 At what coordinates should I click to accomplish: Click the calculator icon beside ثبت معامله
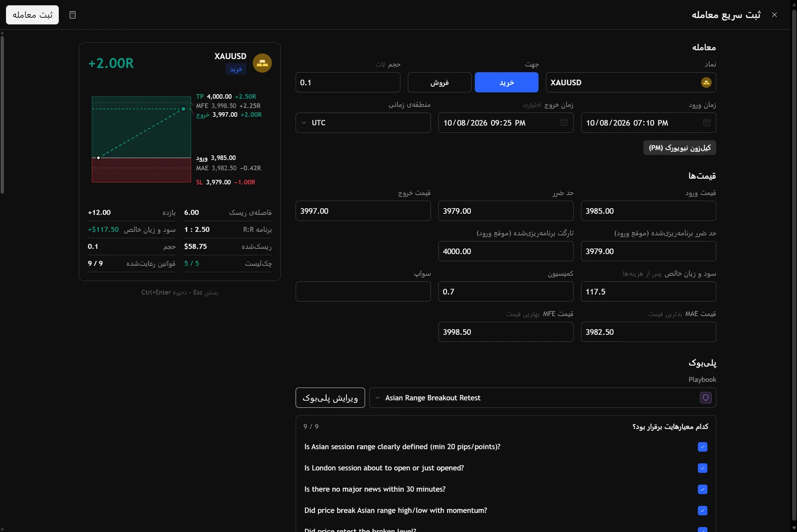[73, 15]
